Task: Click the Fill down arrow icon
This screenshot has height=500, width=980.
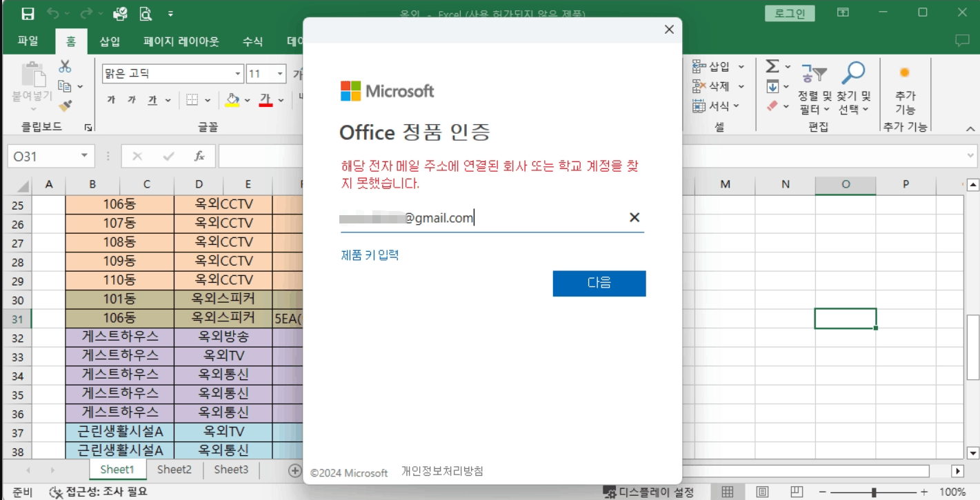Action: click(x=772, y=86)
